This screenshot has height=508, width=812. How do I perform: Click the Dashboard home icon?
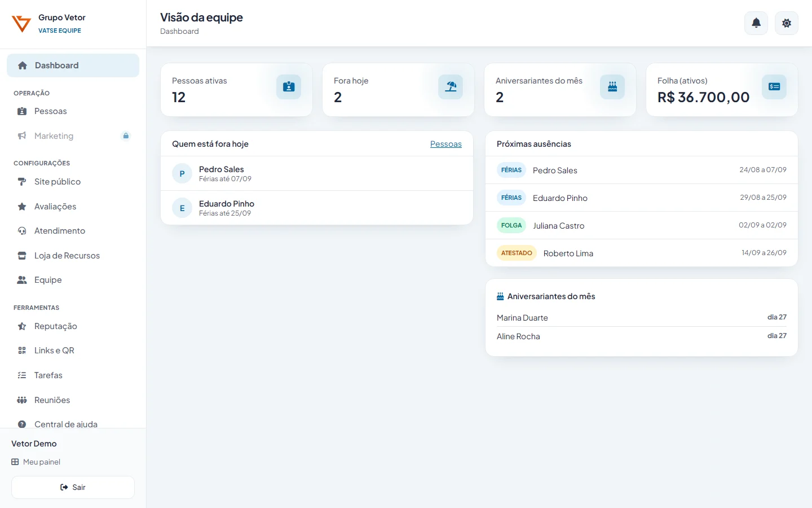click(23, 65)
